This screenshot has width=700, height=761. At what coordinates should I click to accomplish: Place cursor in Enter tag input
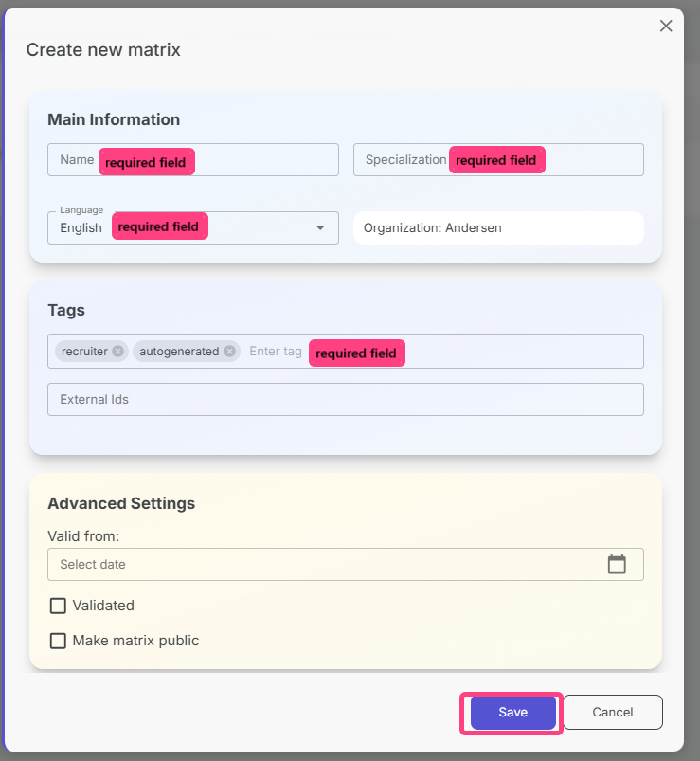[x=276, y=352]
